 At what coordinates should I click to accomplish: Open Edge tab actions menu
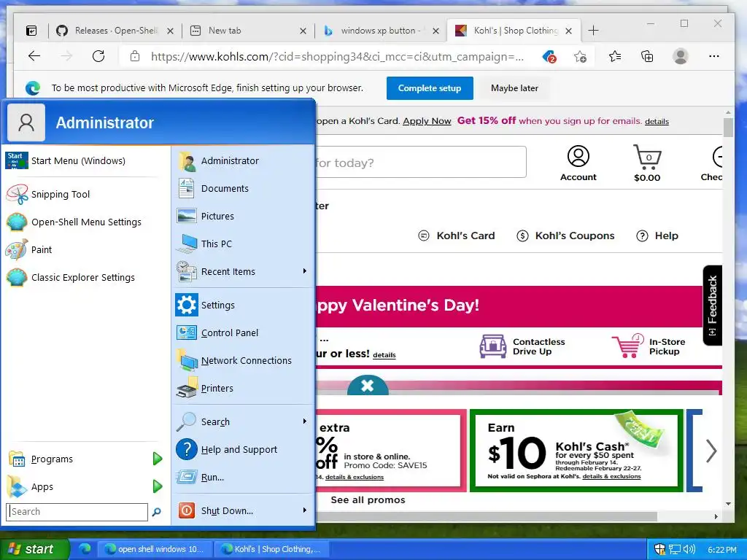(31, 31)
